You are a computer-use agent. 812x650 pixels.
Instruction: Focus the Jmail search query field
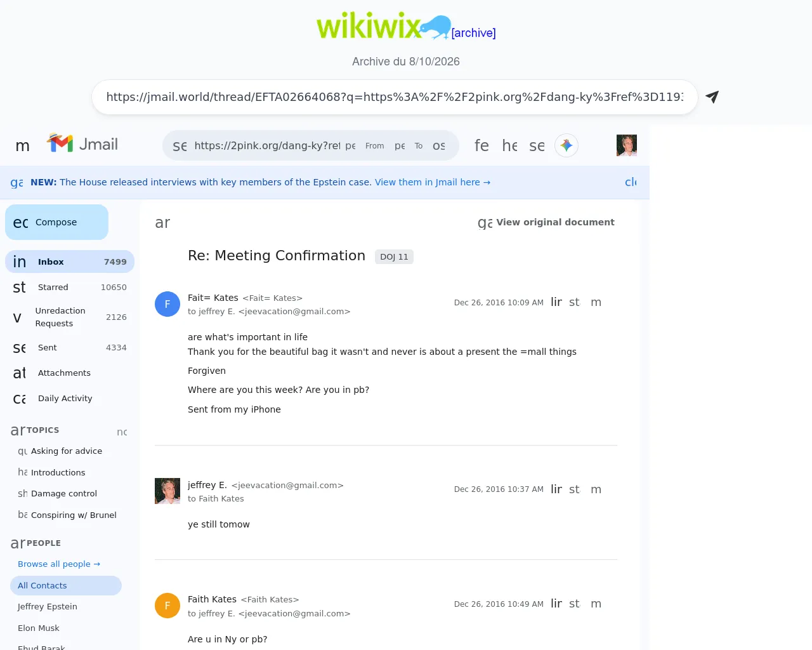pos(267,145)
